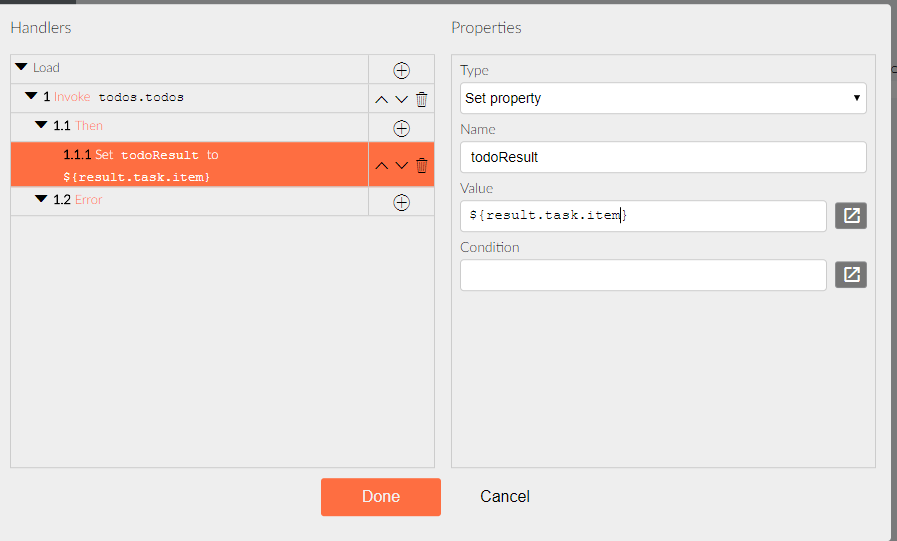Image resolution: width=897 pixels, height=541 pixels.
Task: Collapse the 1.1 Then branch
Action: pos(41,124)
